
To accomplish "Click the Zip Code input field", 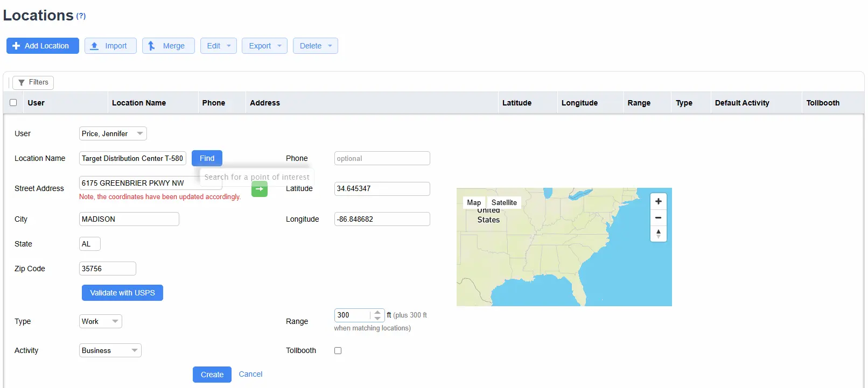I will coord(108,269).
